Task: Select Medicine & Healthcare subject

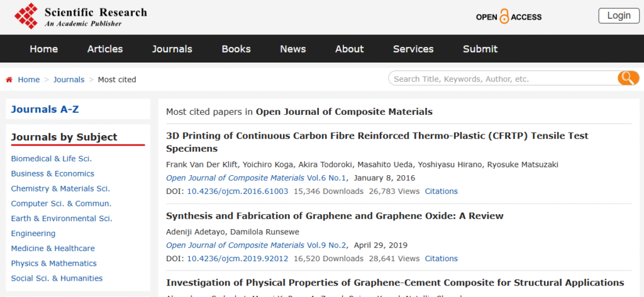Action: click(53, 248)
